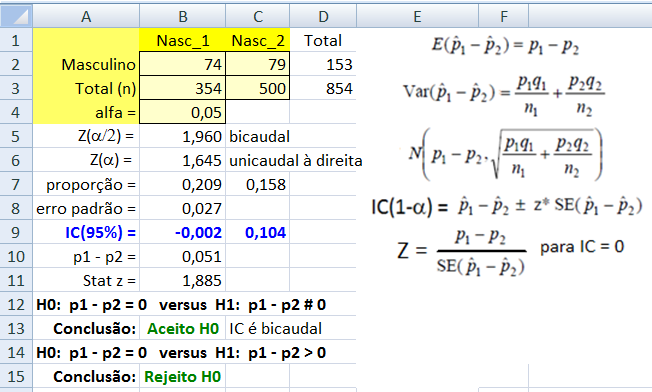This screenshot has width=652, height=392.
Task: Click cell containing 153
Action: click(323, 64)
